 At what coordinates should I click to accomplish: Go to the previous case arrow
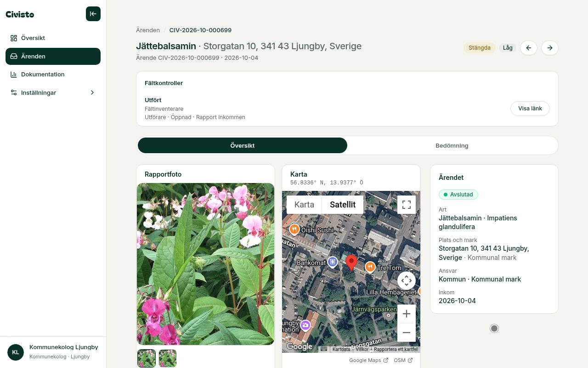click(528, 48)
